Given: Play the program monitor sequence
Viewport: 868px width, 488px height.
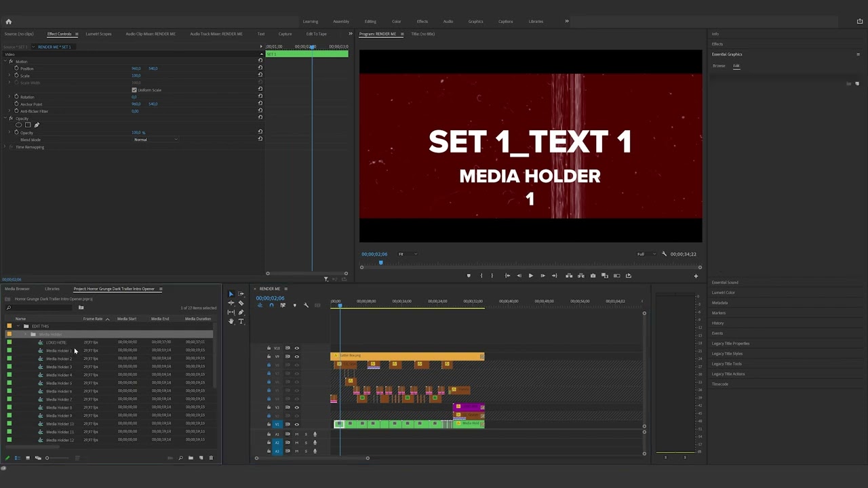Looking at the screenshot, I should (530, 276).
